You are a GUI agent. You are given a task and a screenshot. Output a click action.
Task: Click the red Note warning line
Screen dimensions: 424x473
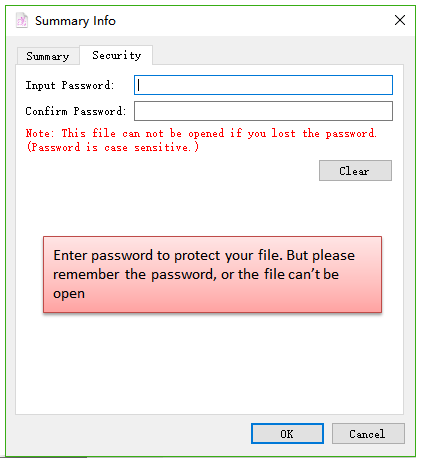pyautogui.click(x=201, y=133)
